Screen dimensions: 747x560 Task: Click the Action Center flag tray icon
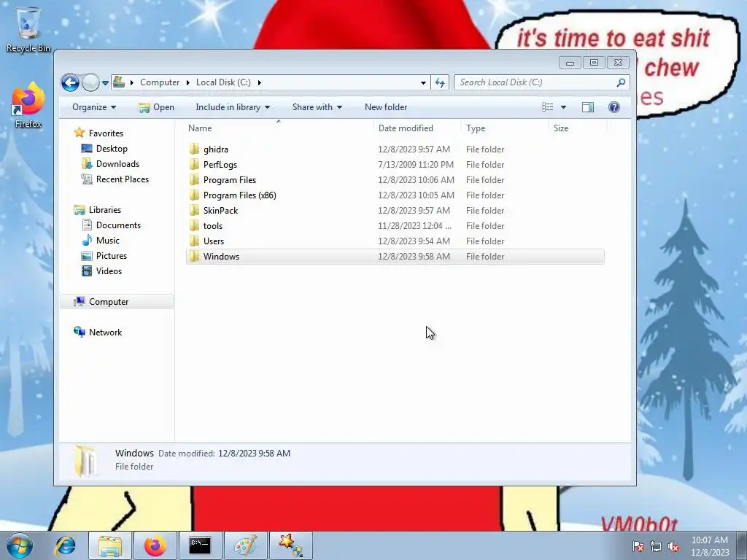[638, 546]
